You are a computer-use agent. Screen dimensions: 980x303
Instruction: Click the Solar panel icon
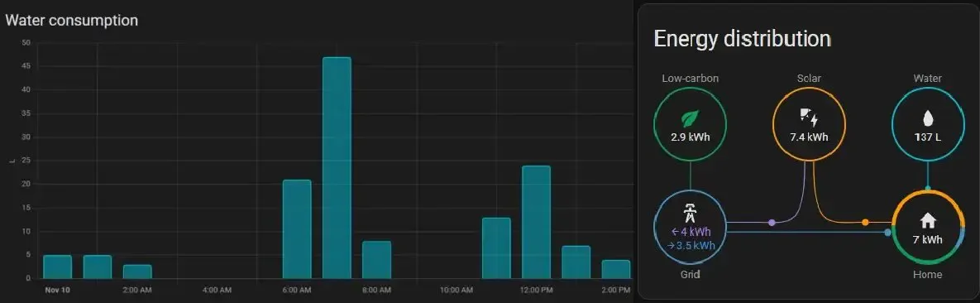coord(809,117)
